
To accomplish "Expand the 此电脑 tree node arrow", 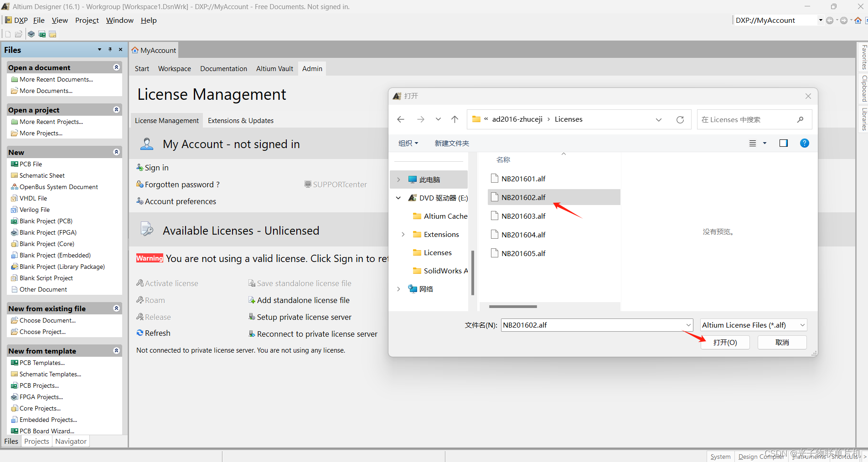I will [398, 180].
